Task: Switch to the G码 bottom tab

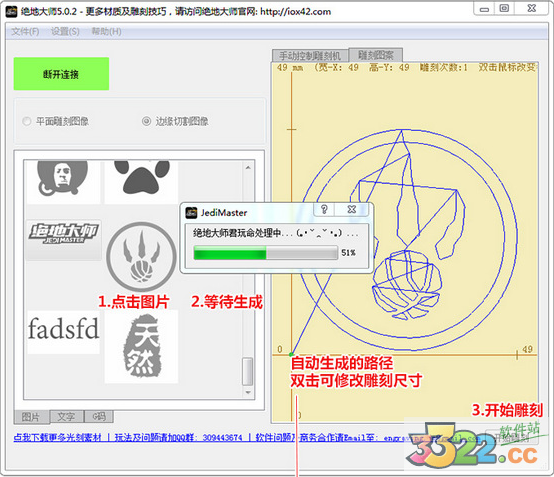Action: pos(99,417)
